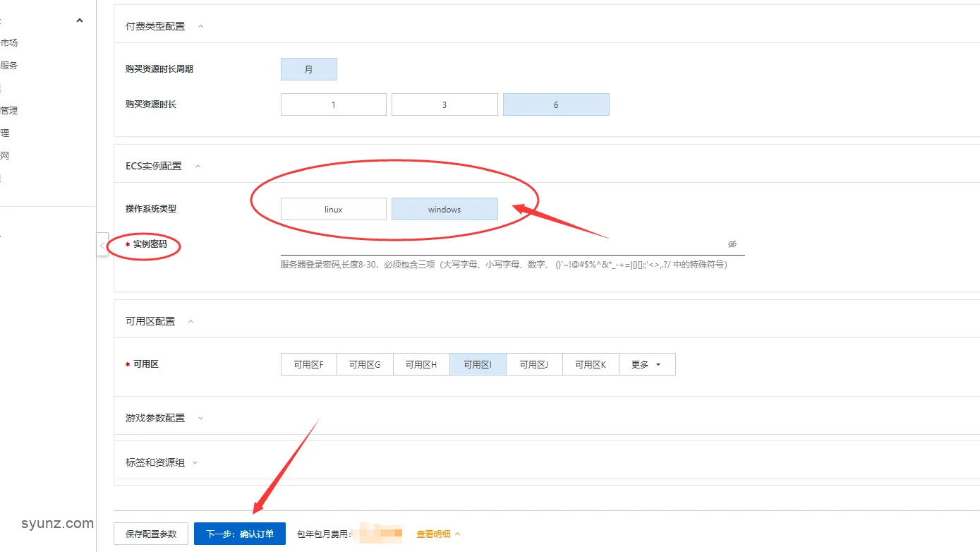The image size is (980, 552).
Task: Choose 3 months purchase duration
Action: click(x=444, y=104)
